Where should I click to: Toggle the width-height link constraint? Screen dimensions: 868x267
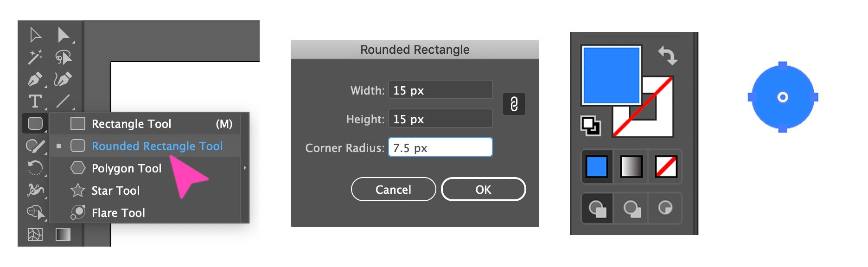[x=515, y=105]
